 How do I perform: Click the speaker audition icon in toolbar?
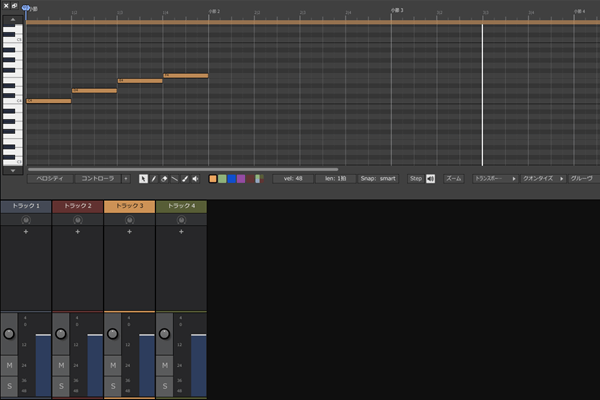195,179
